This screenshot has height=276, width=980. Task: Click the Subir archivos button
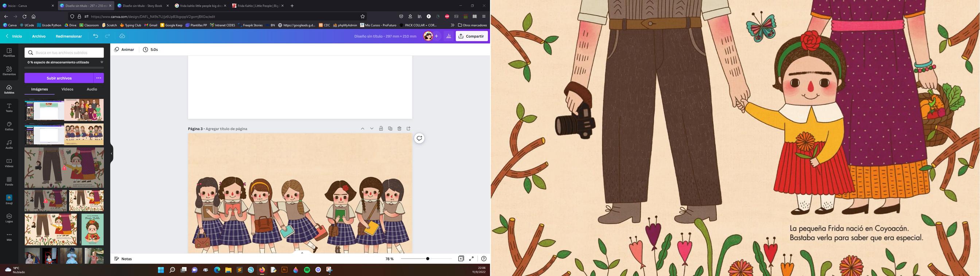tap(59, 78)
